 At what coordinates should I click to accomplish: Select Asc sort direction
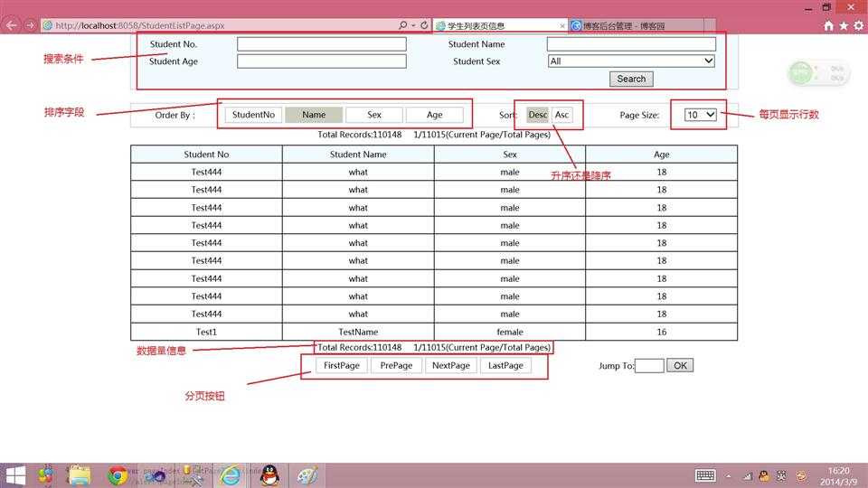561,115
